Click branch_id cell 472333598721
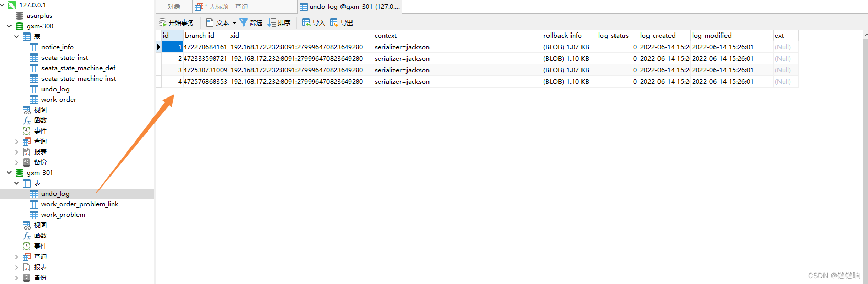Viewport: 868px width, 284px height. [x=206, y=59]
